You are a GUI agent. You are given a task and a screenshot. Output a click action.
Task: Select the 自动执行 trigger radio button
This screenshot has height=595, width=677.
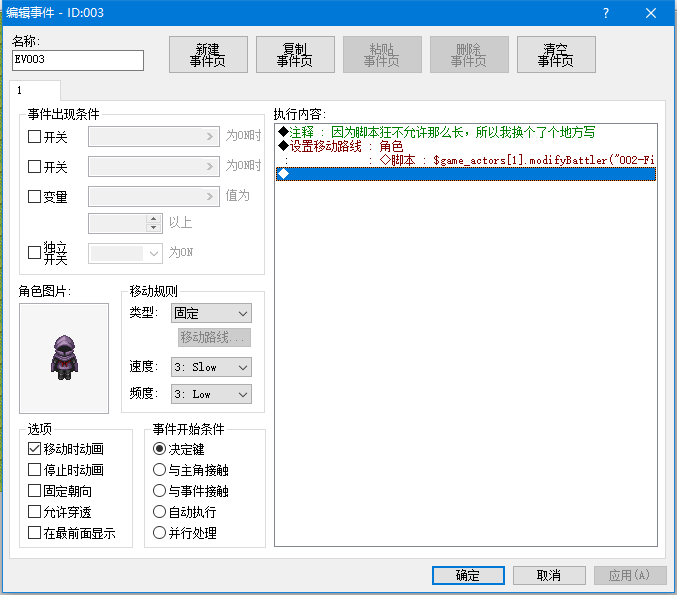(x=159, y=512)
